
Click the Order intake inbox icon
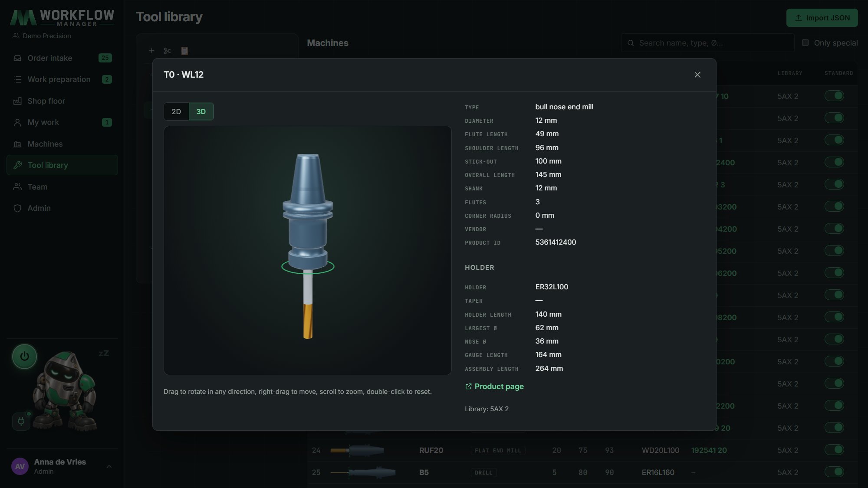click(17, 58)
